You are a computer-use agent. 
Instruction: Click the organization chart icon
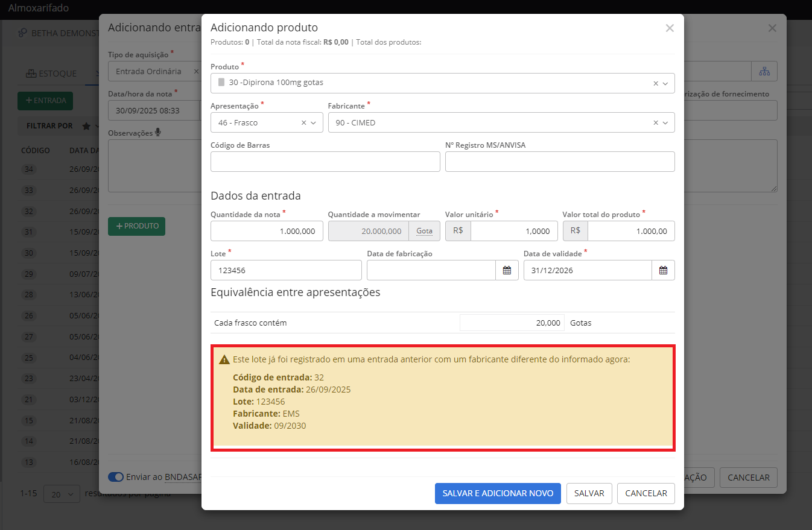pyautogui.click(x=764, y=72)
